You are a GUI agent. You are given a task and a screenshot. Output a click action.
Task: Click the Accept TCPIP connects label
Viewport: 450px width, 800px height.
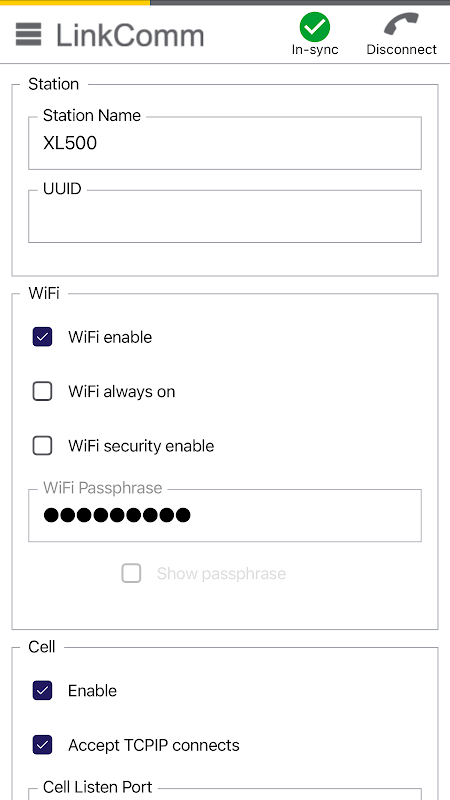click(154, 745)
